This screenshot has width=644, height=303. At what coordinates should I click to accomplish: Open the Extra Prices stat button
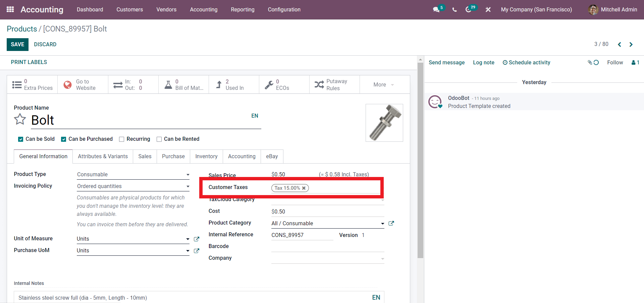[x=32, y=84]
